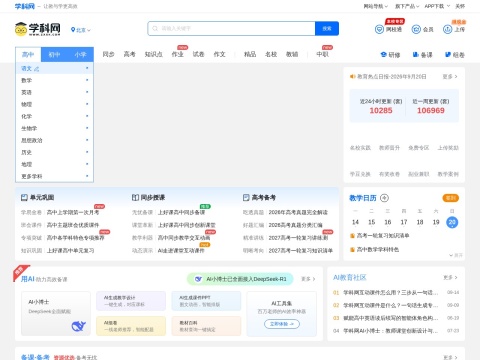Click the 备课 icon in the nav bar
This screenshot has width=480, height=360.
click(x=416, y=54)
